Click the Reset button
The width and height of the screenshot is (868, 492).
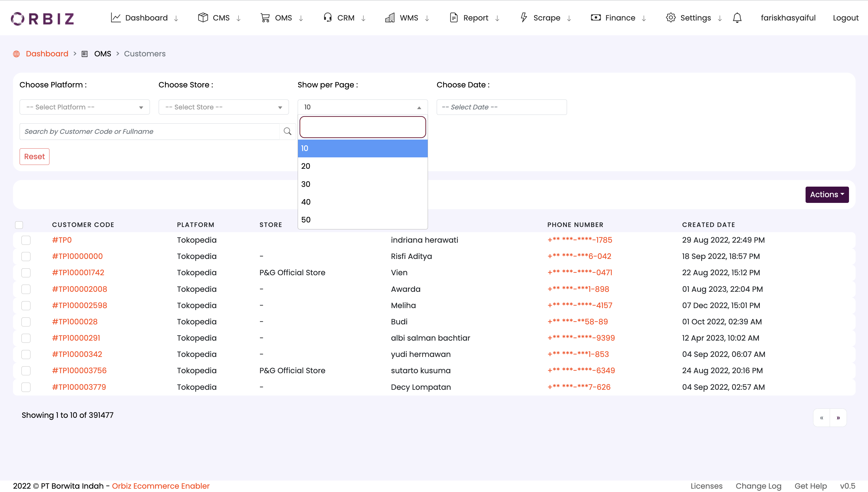click(34, 156)
